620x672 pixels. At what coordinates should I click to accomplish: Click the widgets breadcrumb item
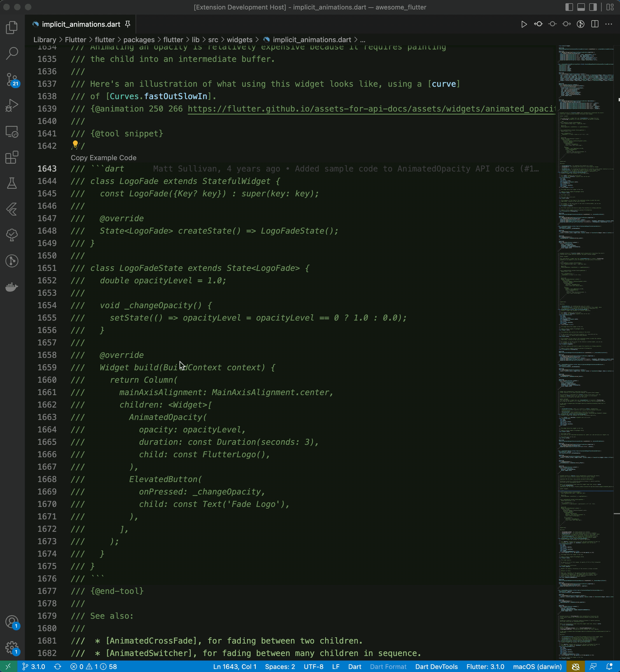tap(239, 40)
